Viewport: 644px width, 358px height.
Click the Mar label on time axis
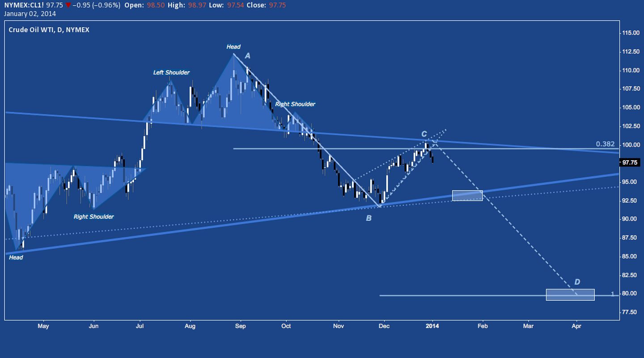[x=529, y=326]
